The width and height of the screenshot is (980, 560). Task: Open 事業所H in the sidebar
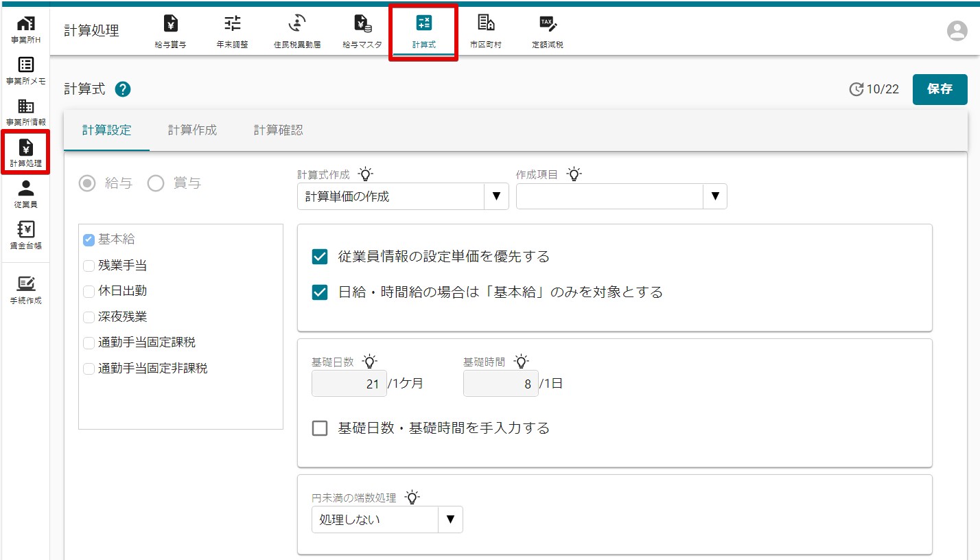tap(25, 30)
